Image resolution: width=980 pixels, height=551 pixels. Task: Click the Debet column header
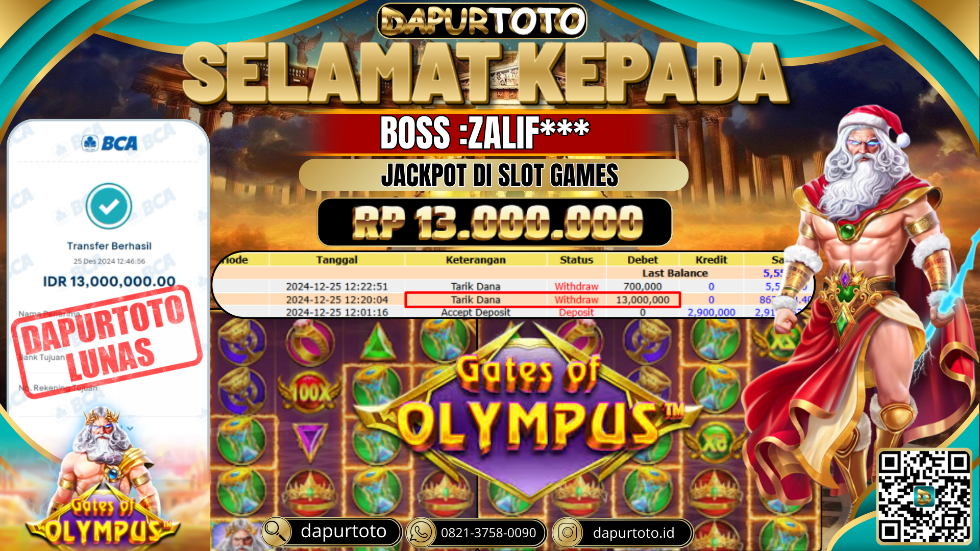tap(643, 260)
